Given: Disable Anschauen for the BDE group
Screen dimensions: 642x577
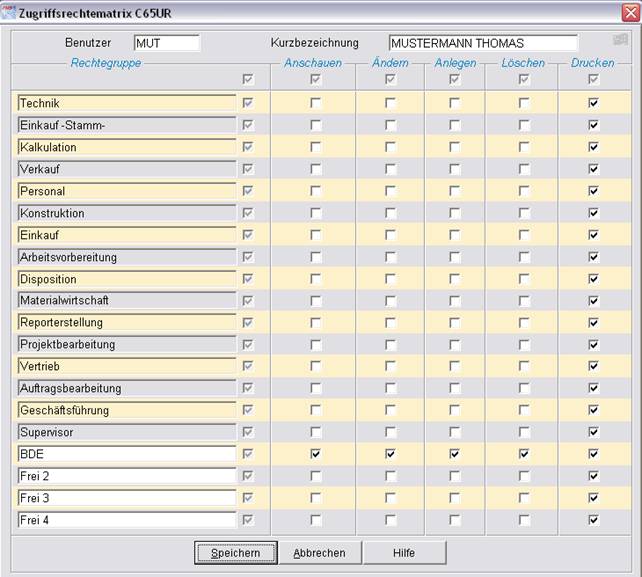Looking at the screenshot, I should point(316,454).
